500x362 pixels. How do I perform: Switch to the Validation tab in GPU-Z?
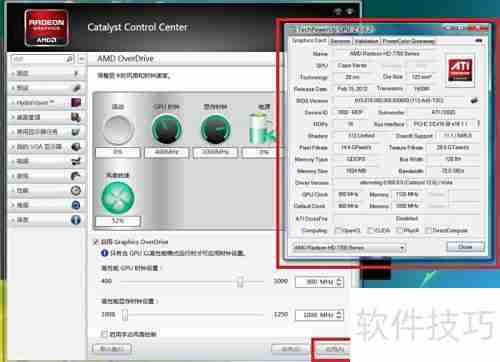pos(366,41)
